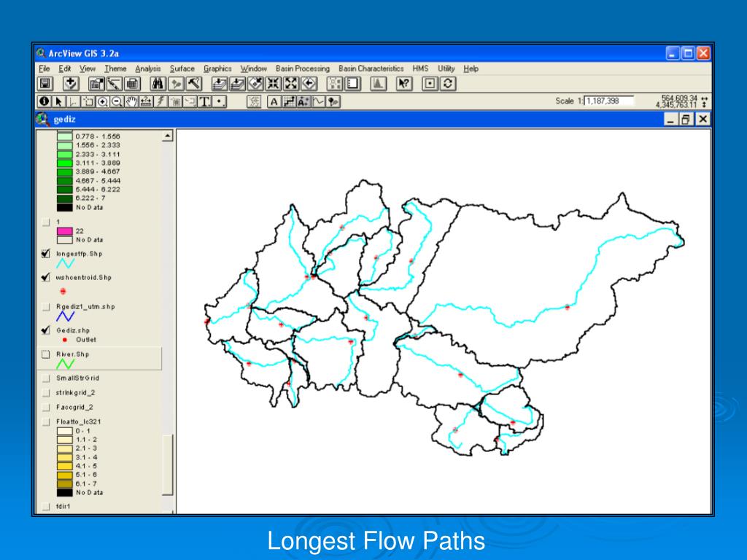Click the Add Theme icon
The width and height of the screenshot is (747, 560).
click(71, 84)
